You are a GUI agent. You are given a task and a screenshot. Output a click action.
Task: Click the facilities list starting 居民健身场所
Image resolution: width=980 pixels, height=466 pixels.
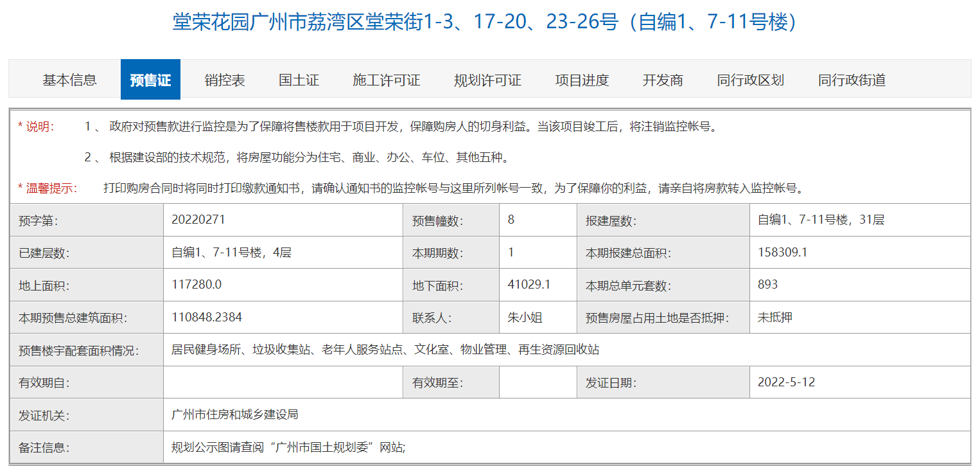pos(385,350)
